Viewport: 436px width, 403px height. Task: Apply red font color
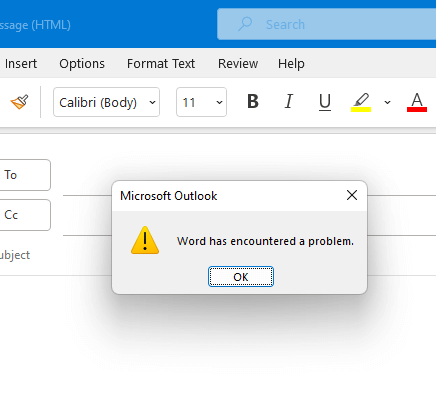click(417, 102)
